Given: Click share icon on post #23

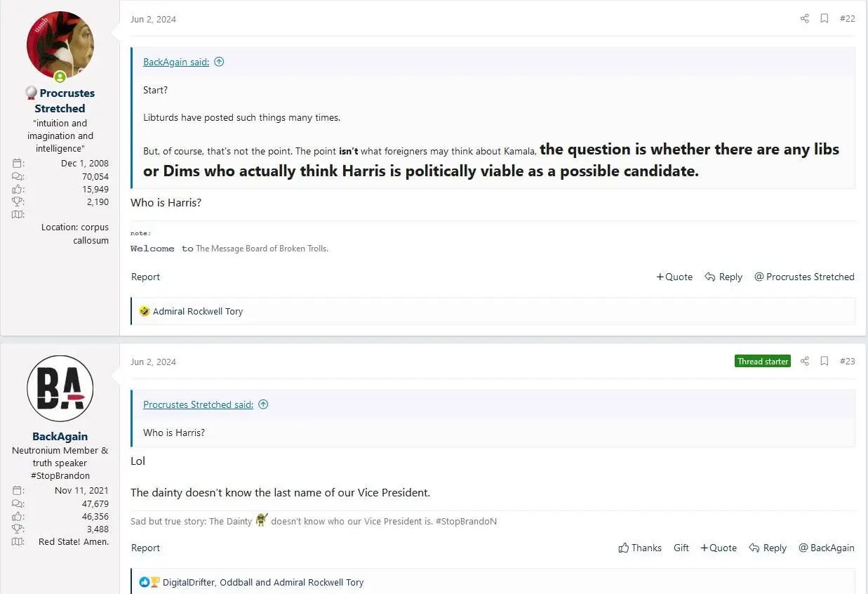Looking at the screenshot, I should [805, 362].
